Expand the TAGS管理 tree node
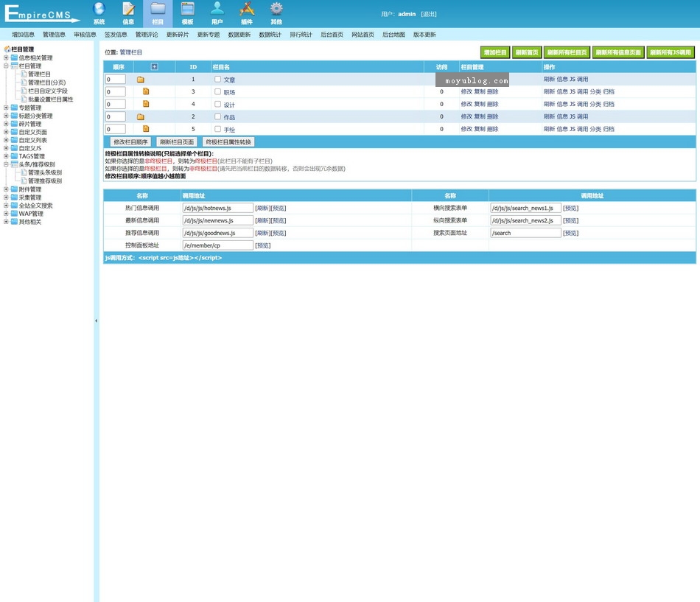Viewport: 700px width, 602px height. pyautogui.click(x=6, y=156)
